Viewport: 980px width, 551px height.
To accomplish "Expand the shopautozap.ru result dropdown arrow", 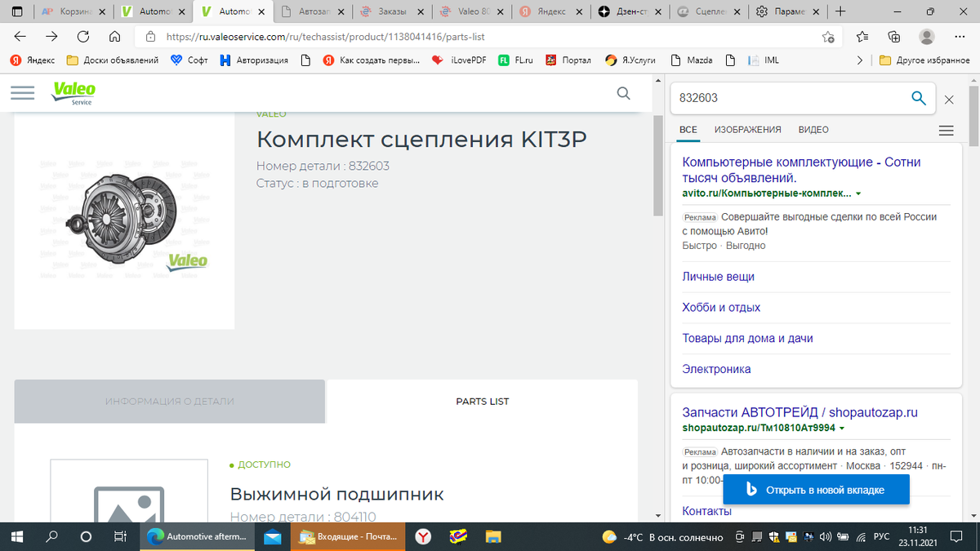I will [x=841, y=429].
